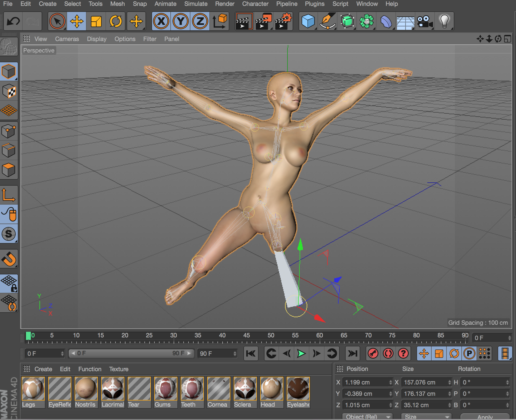The image size is (516, 420).
Task: Open the Object (Rel) coordinate dropdown
Action: 367,416
